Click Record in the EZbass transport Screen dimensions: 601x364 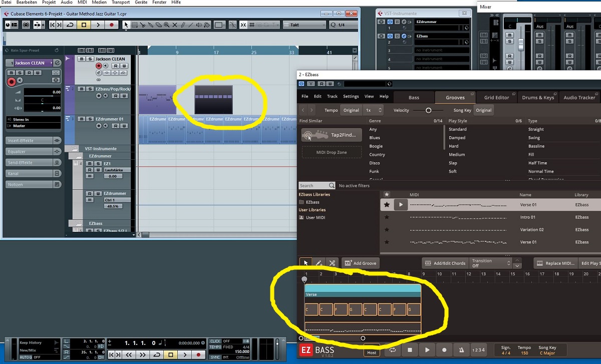pyautogui.click(x=444, y=350)
